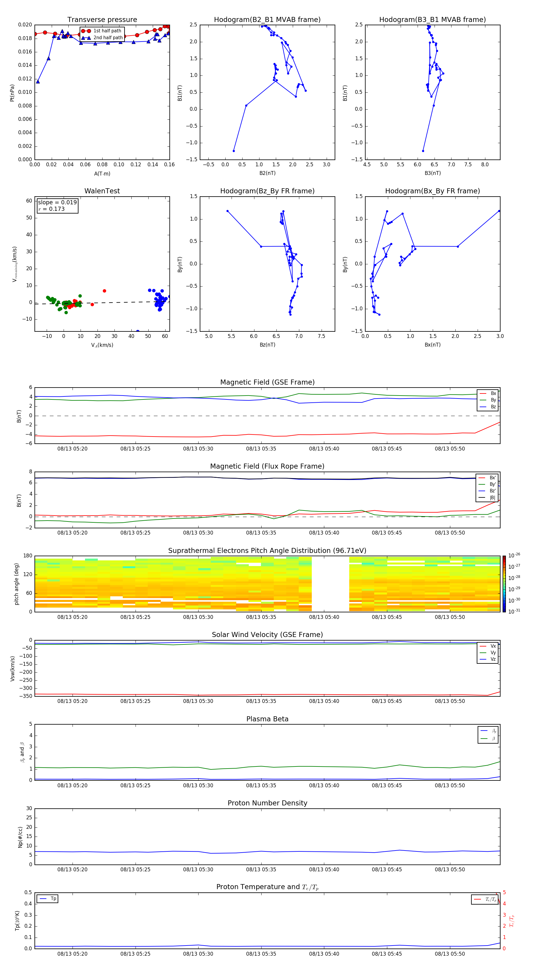The image size is (535, 980).
Task: Click the "Magnetic Field (Flux Rope Frame)" title
Action: coord(267,467)
